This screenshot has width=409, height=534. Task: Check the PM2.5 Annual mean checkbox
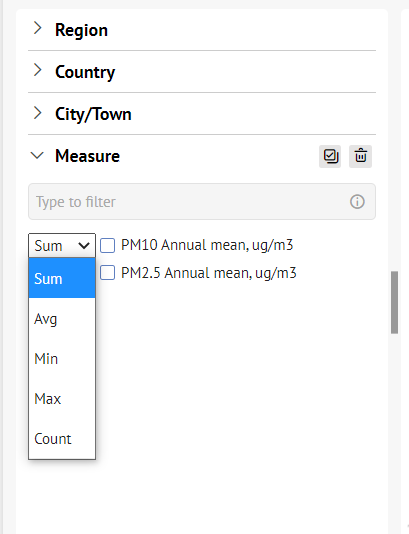[107, 273]
